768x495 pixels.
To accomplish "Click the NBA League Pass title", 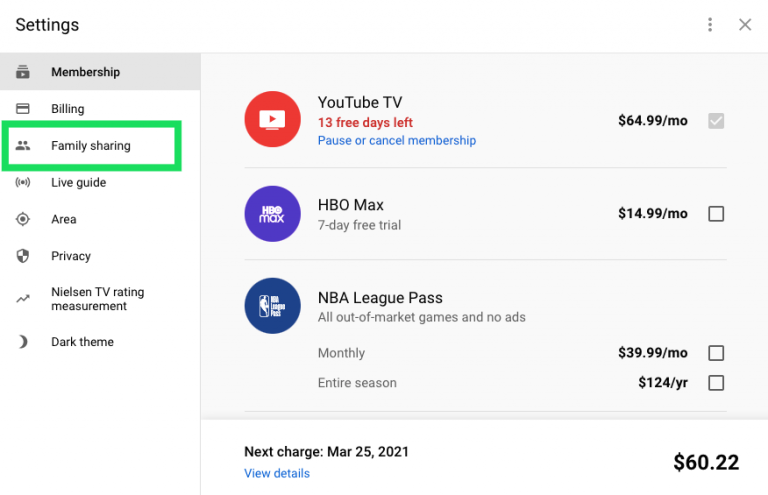I will click(380, 298).
